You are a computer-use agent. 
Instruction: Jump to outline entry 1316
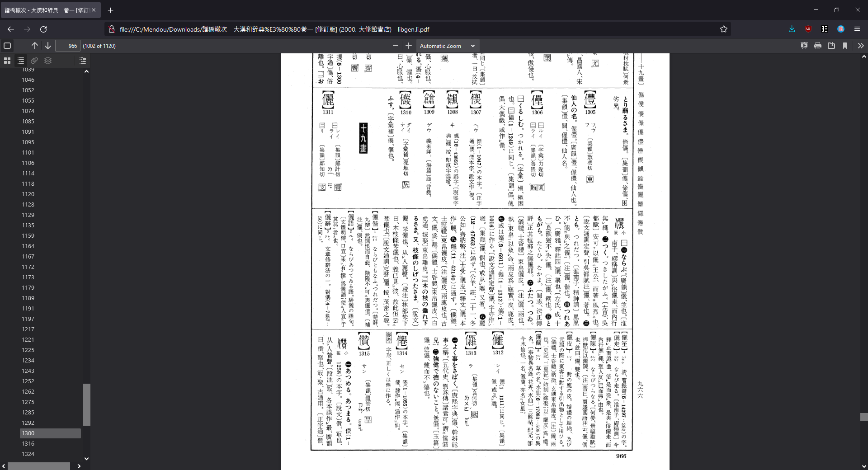pyautogui.click(x=28, y=443)
